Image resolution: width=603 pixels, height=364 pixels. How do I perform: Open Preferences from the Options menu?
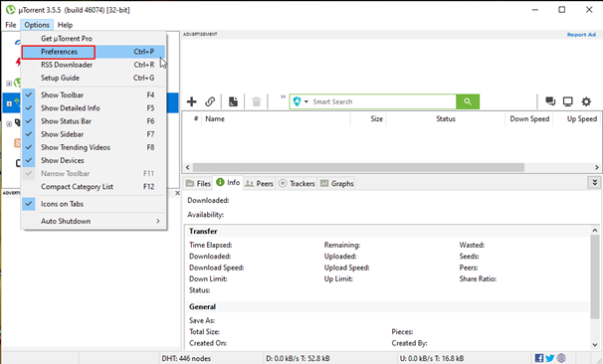tap(94, 52)
